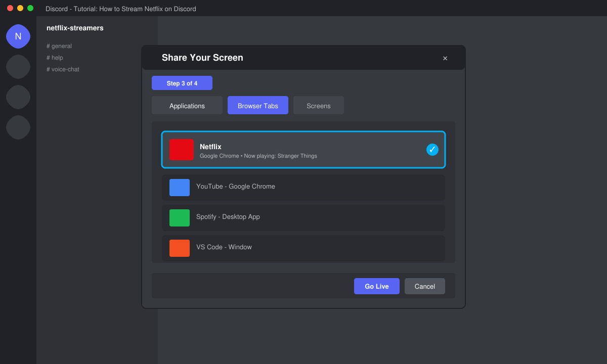Switch to the Applications tab
Screen dimensions: 607x364
pos(187,105)
